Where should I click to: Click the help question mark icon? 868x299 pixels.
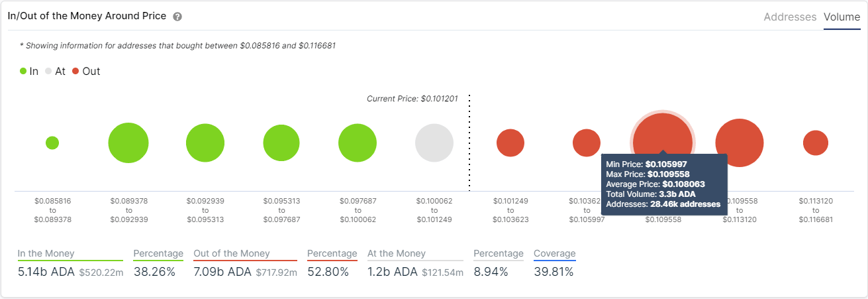[x=177, y=17]
